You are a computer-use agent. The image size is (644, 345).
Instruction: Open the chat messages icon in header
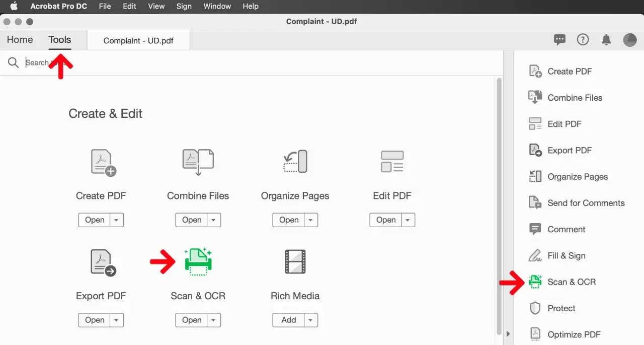tap(559, 40)
